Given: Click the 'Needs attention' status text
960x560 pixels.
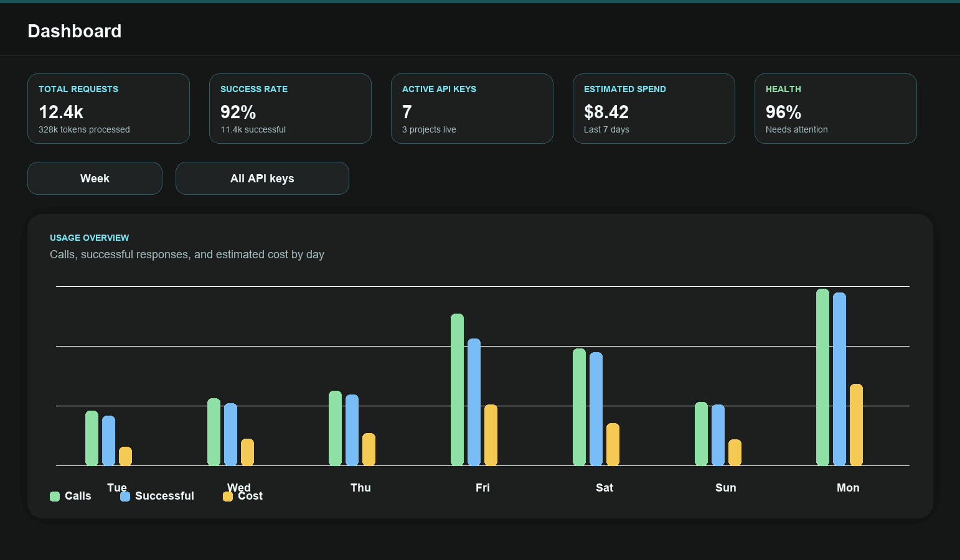Looking at the screenshot, I should pyautogui.click(x=796, y=129).
